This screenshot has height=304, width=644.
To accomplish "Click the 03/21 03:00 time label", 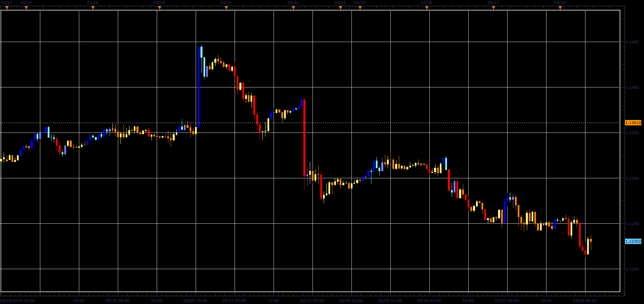I will [234, 301].
